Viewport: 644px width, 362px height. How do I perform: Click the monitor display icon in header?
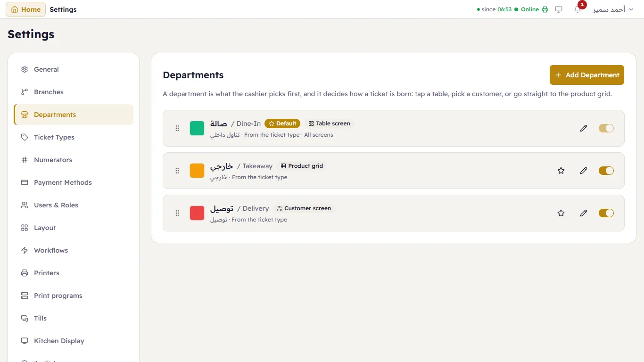[559, 9]
